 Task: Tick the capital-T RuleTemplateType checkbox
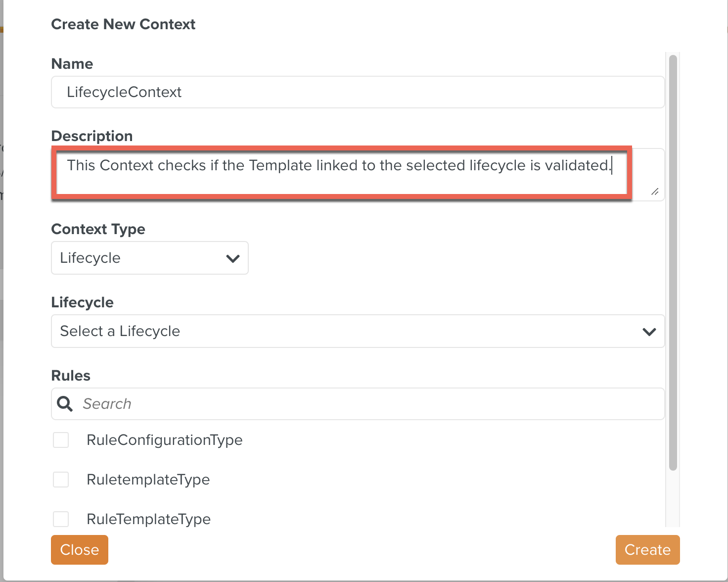pos(61,519)
